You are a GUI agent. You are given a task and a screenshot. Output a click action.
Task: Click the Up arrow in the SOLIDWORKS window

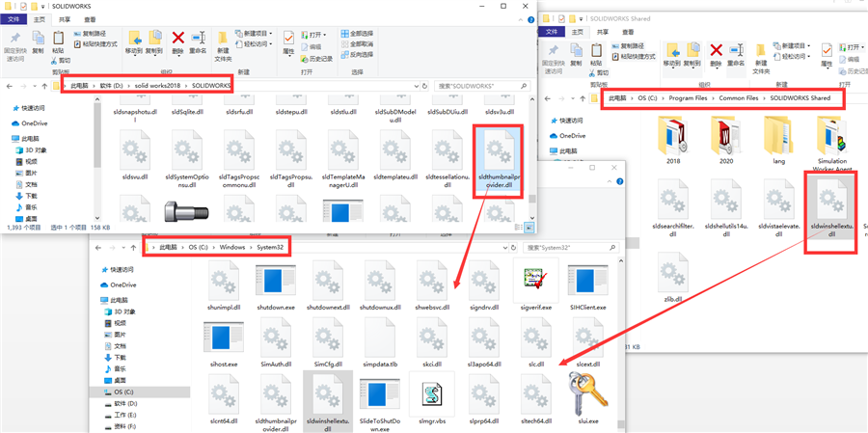(x=43, y=87)
